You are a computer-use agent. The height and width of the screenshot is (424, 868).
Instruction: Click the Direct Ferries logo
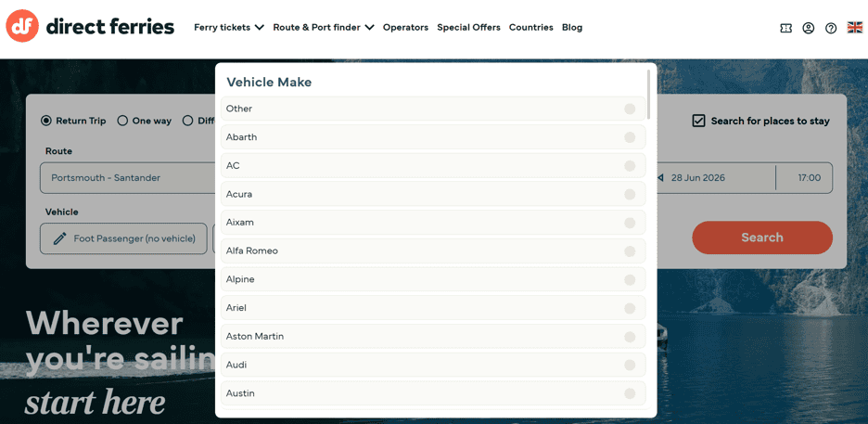tap(90, 26)
